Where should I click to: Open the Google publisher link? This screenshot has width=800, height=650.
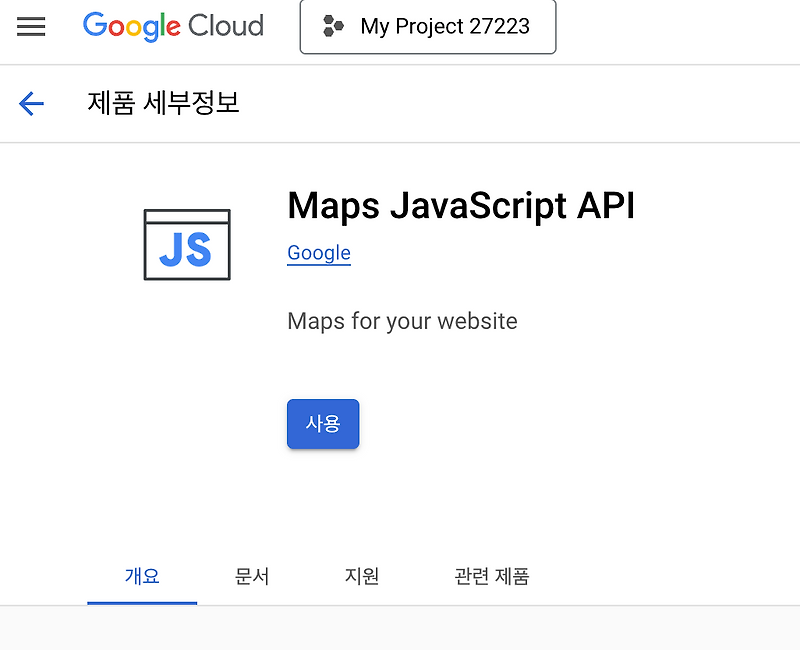click(318, 253)
